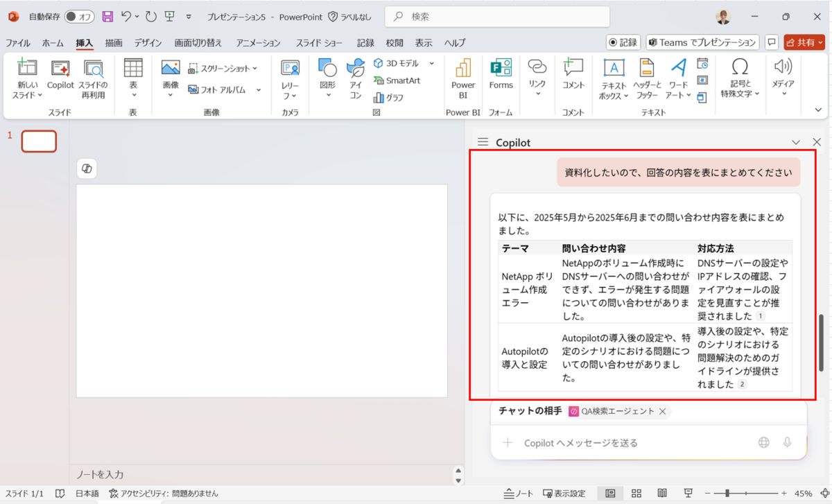Open the quick access toolbar customize dropdown

(x=189, y=16)
